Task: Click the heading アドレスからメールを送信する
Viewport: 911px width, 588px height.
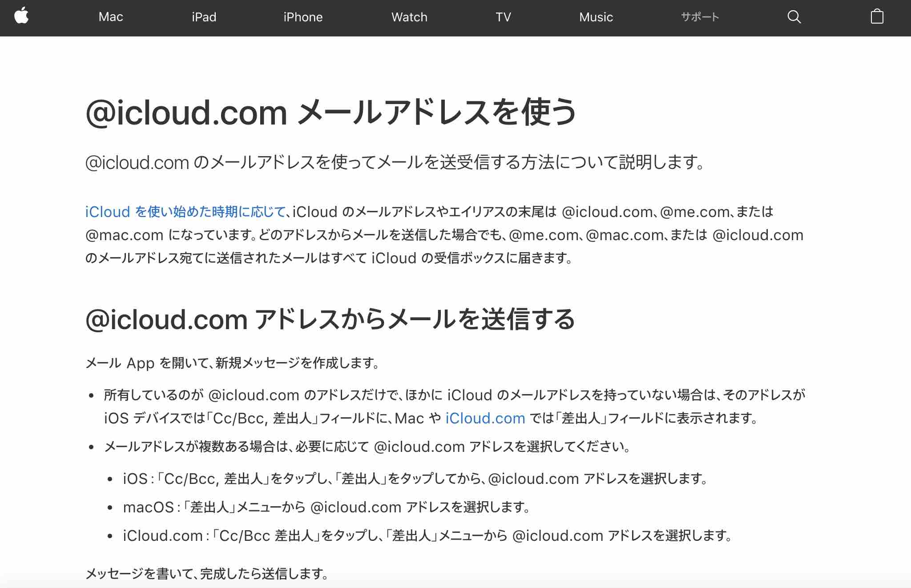Action: (x=330, y=319)
